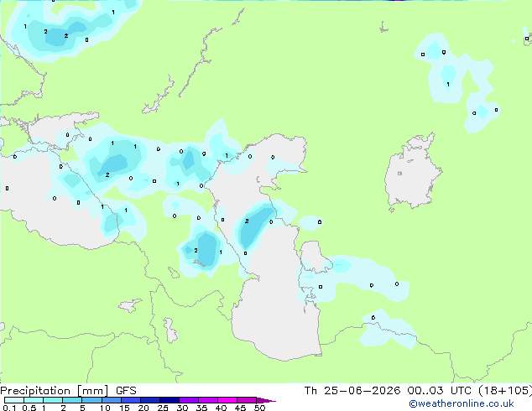The width and height of the screenshot is (532, 411).
Task: Click the legend arrow tip above 50 mm
Action: (266, 400)
